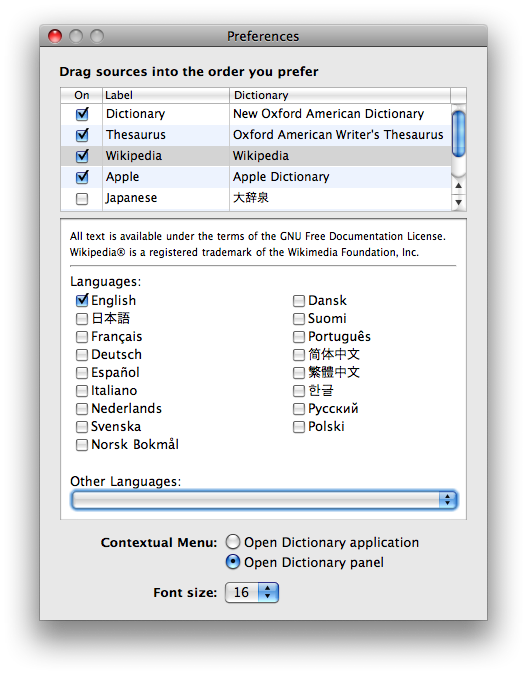Enable the Español language checkbox
527x675 pixels.
tap(82, 373)
